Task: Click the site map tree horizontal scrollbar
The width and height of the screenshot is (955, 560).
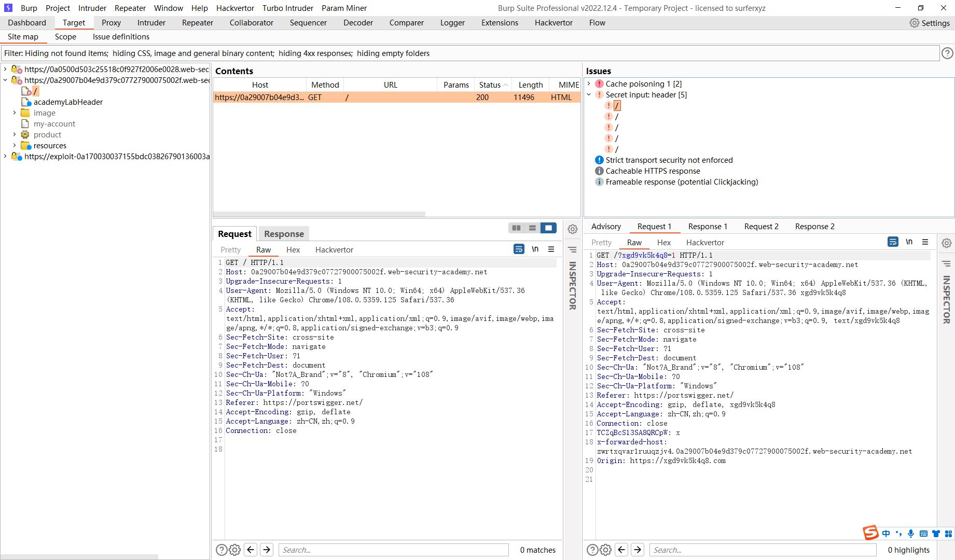Action: point(79,557)
